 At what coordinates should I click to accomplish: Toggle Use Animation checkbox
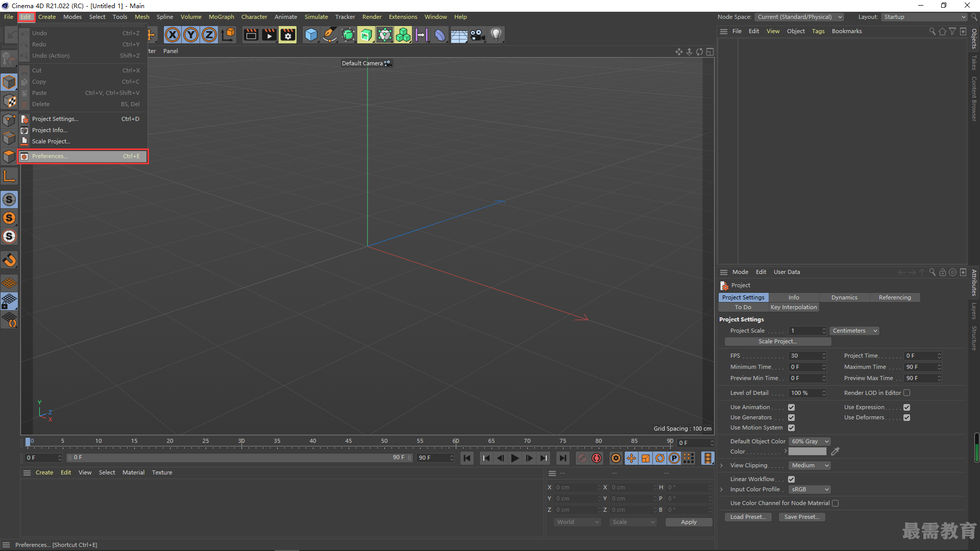click(791, 407)
